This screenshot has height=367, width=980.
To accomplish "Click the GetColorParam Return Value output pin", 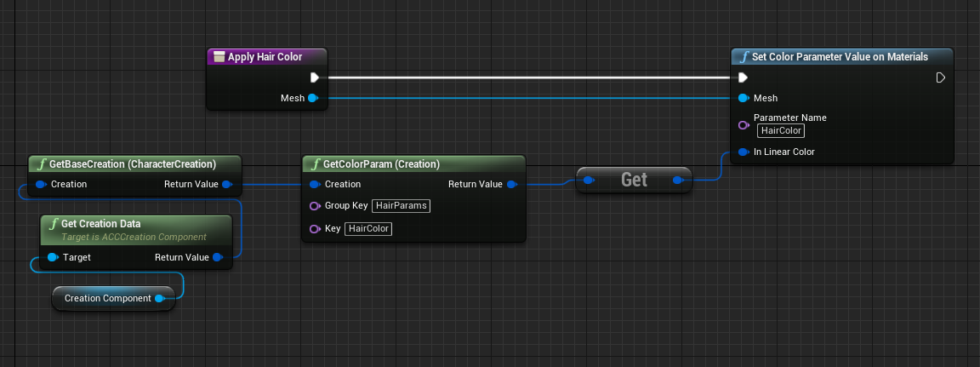I will coord(511,184).
